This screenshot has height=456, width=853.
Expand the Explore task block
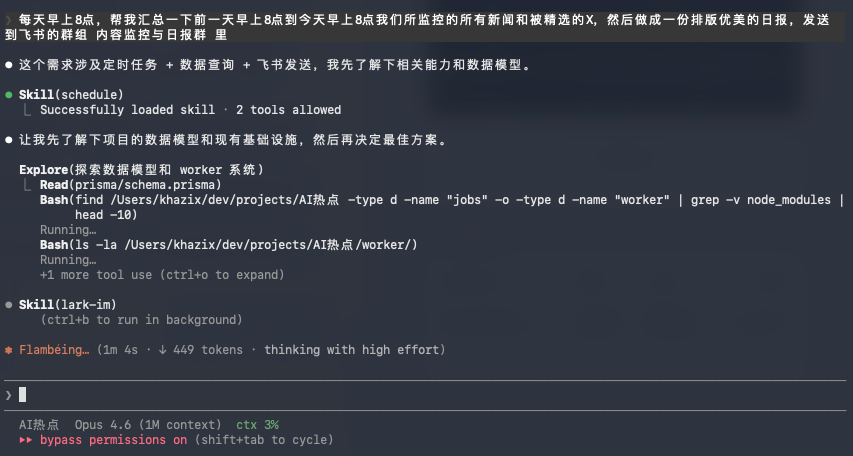pyautogui.click(x=141, y=170)
